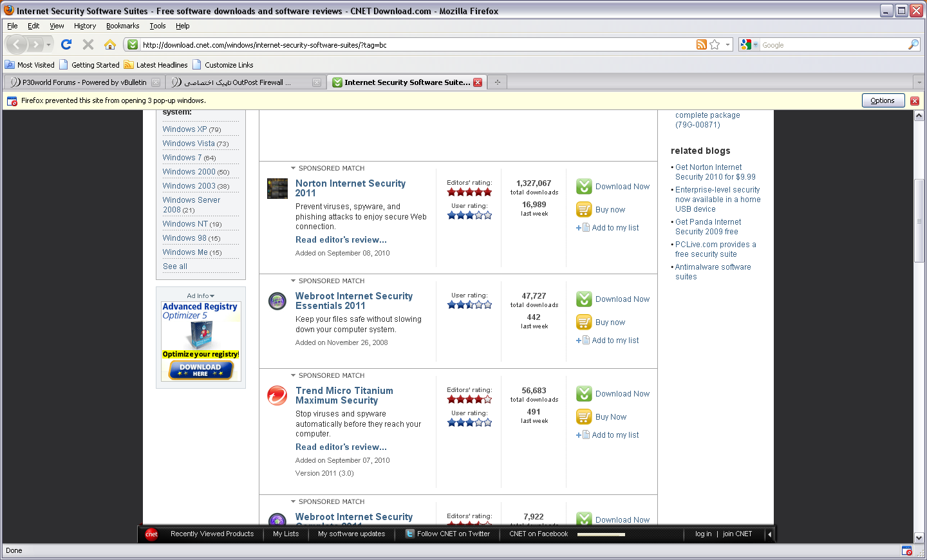Image resolution: width=927 pixels, height=560 pixels.
Task: Open the File menu
Action: (x=12, y=26)
